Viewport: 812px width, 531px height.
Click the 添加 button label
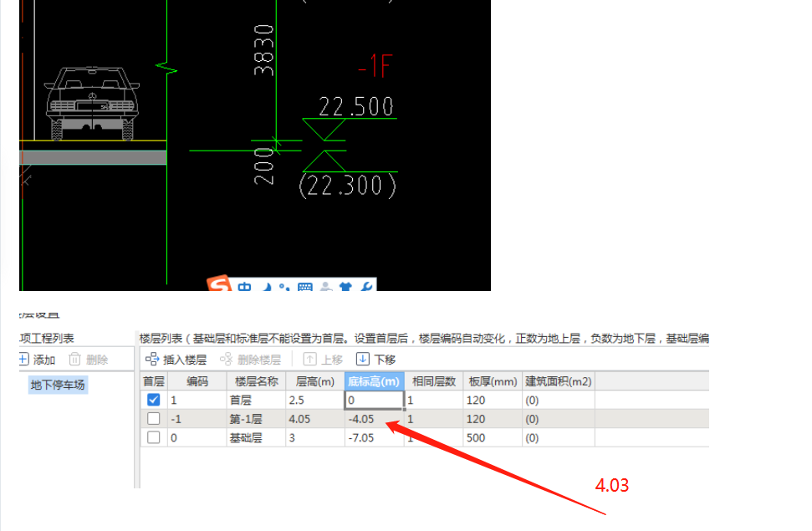44,360
